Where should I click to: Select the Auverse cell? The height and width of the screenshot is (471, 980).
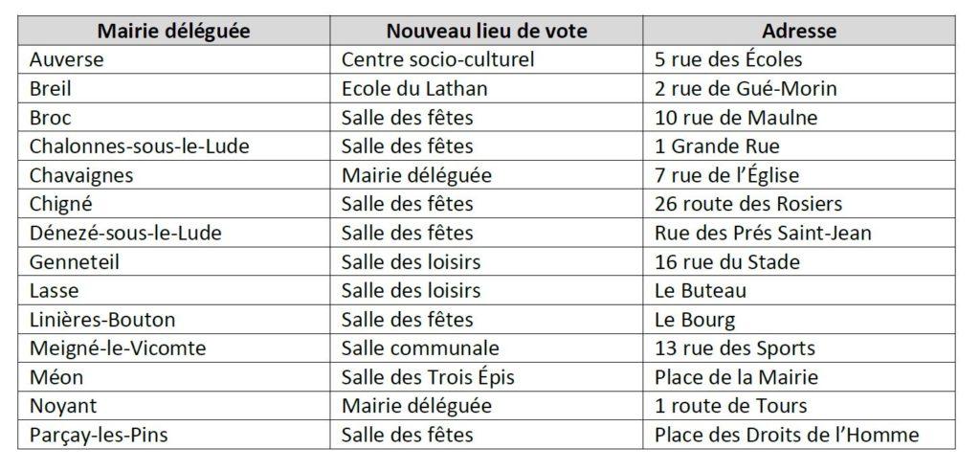(x=174, y=59)
